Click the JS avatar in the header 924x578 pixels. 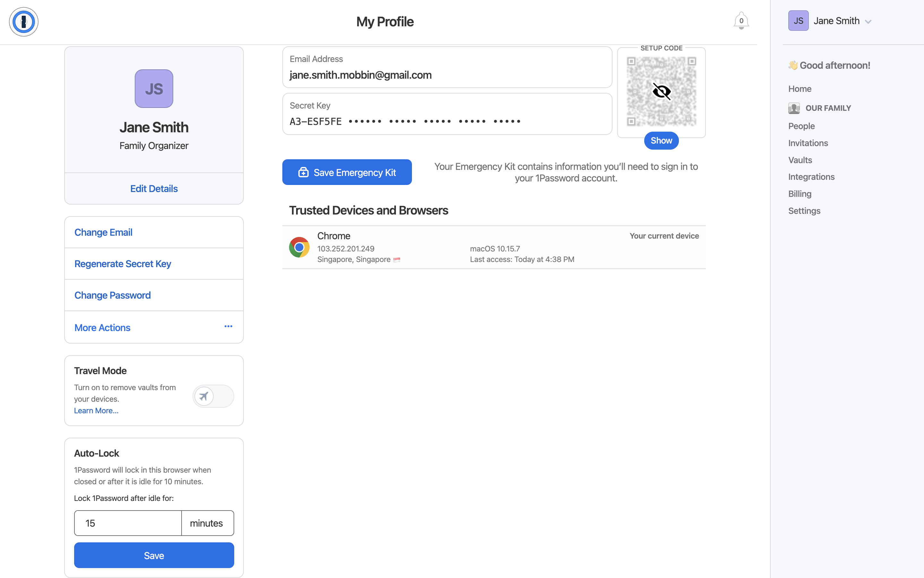click(798, 21)
